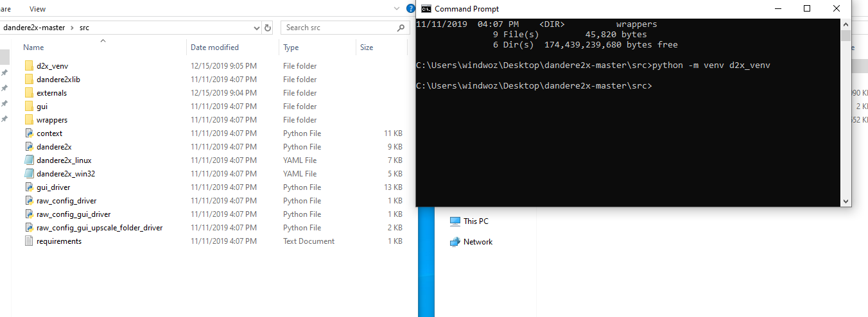Refresh the src folder address bar

268,28
